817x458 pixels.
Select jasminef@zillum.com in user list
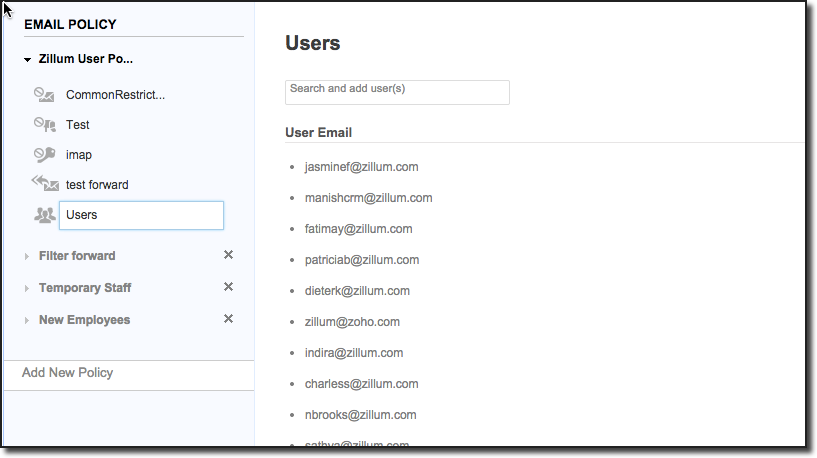(361, 167)
